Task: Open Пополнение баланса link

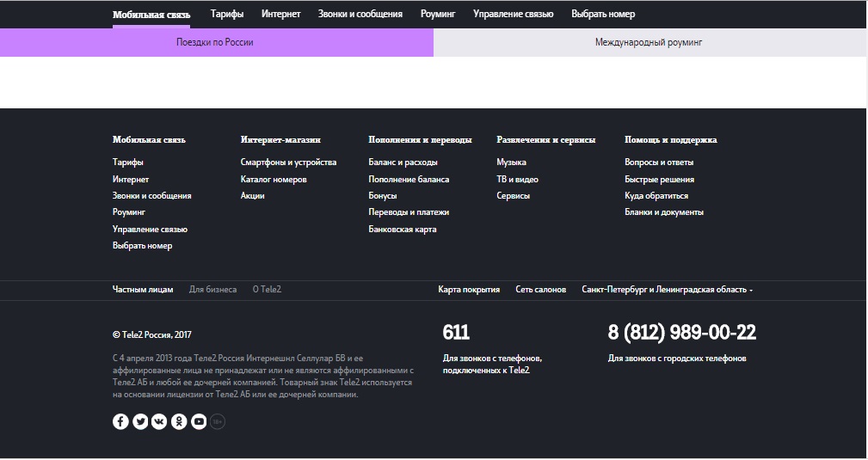Action: point(409,180)
